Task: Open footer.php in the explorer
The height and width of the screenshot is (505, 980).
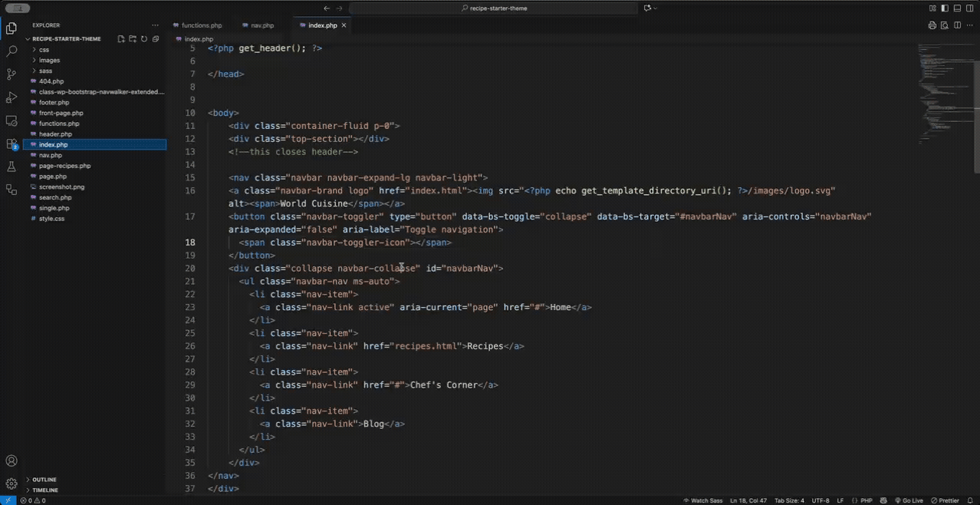Action: 54,102
